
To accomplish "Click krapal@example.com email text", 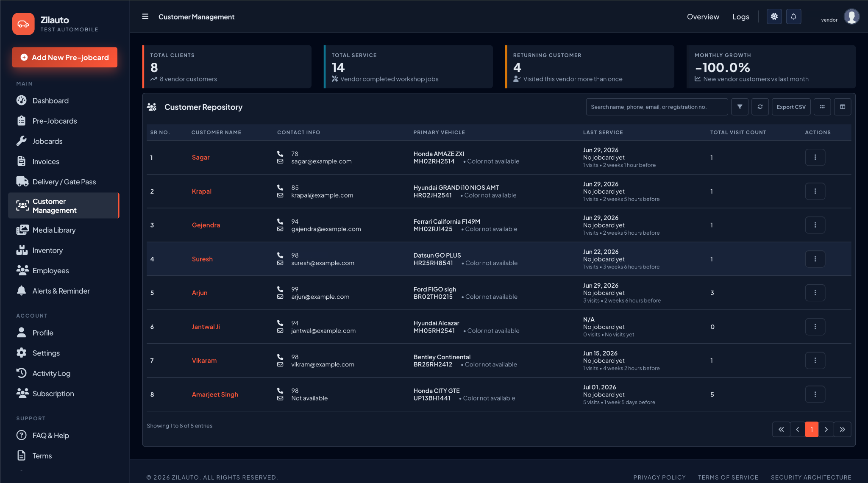I will click(x=322, y=195).
